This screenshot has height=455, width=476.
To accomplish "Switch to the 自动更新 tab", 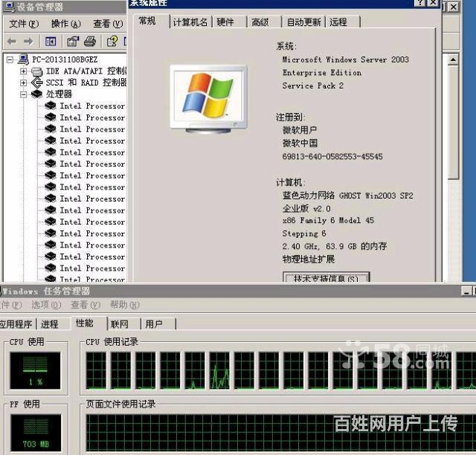I will coord(303,22).
